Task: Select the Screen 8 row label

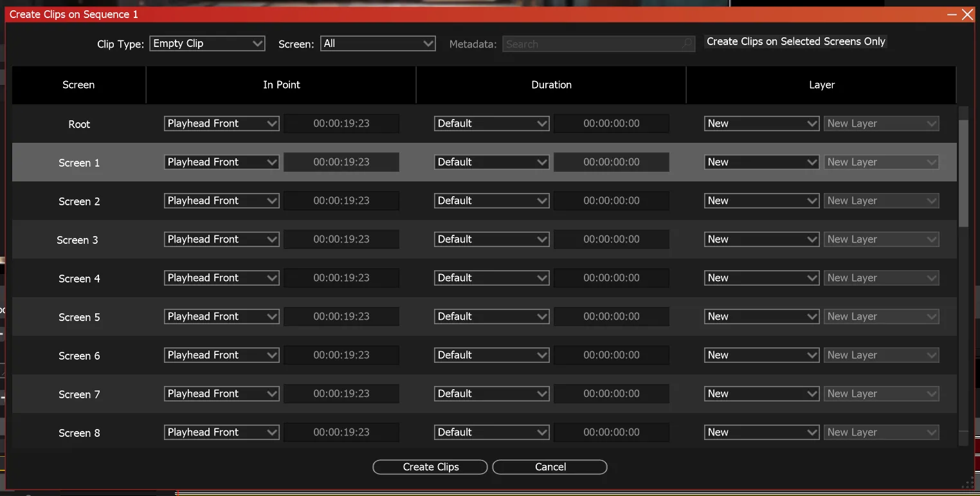Action: (x=79, y=433)
